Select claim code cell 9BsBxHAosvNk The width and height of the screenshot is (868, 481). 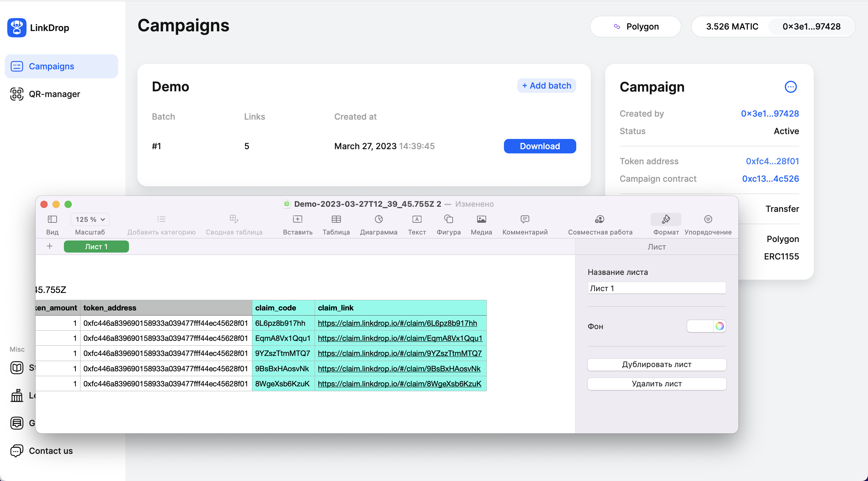pos(283,369)
